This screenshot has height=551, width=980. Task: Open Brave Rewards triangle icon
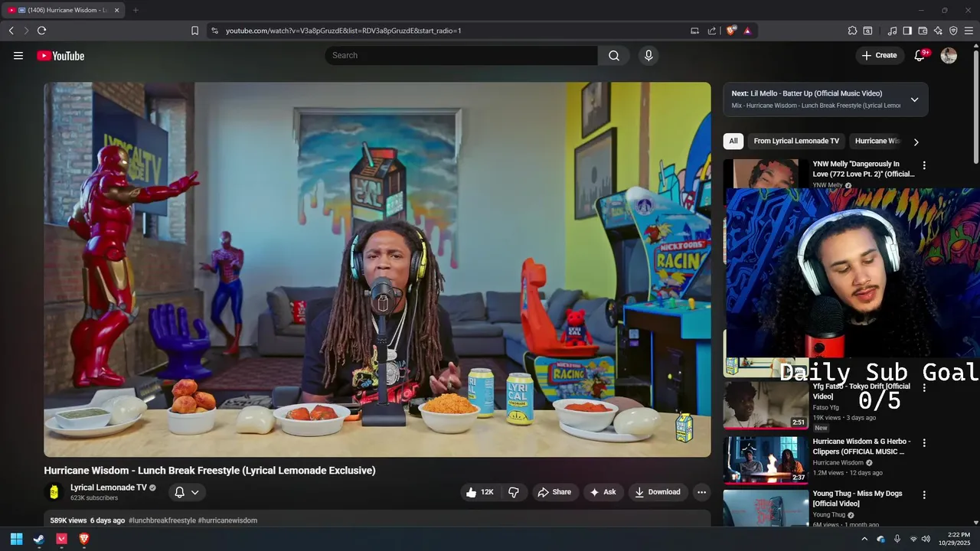click(x=747, y=31)
